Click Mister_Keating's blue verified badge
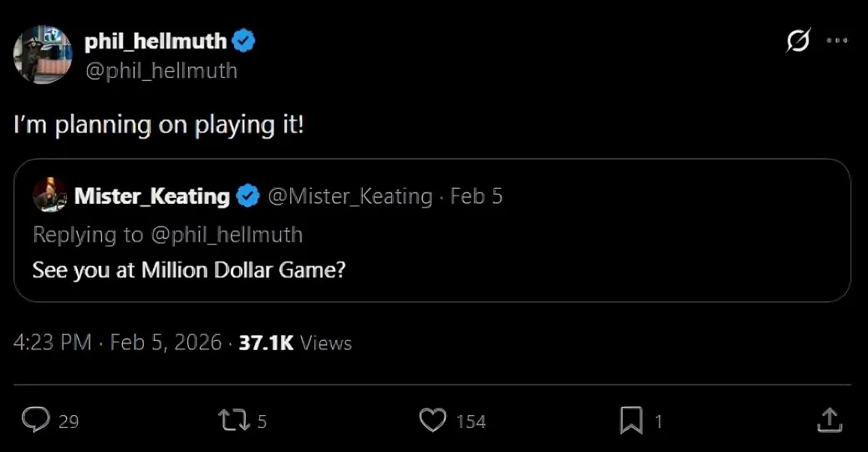868x452 pixels. (248, 196)
